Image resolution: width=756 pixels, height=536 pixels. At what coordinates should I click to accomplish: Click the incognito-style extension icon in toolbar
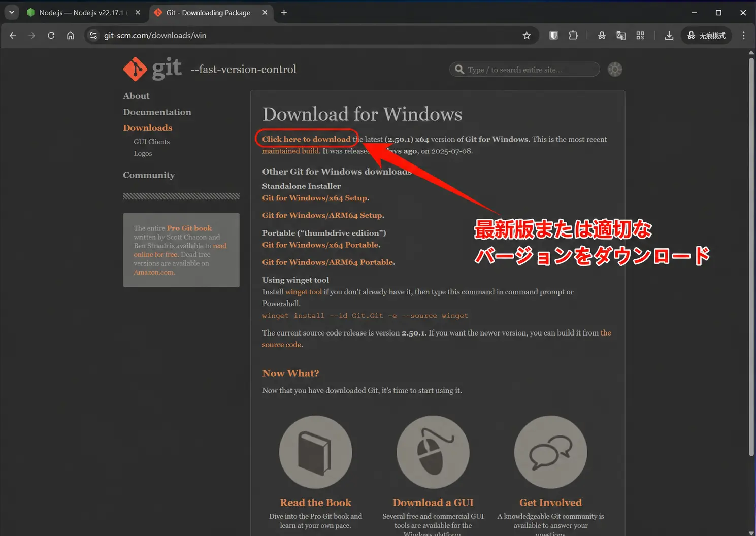[602, 36]
